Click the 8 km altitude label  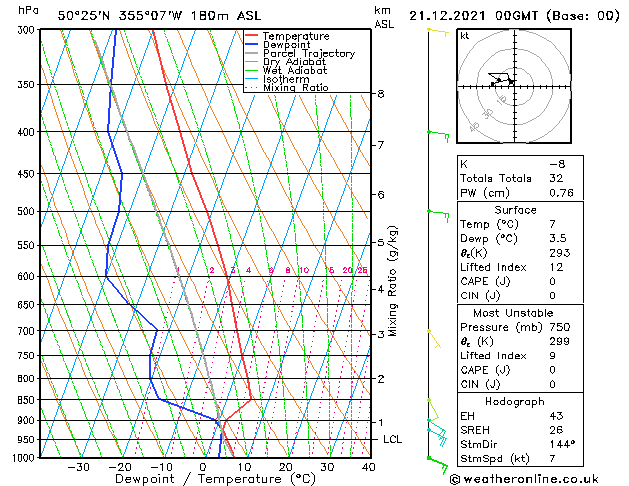pyautogui.click(x=381, y=94)
